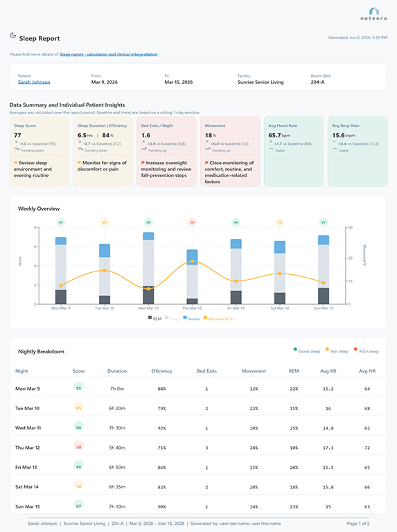Click chart score badge 70 above Sat Mar 14
The image size is (397, 532).
click(x=280, y=222)
